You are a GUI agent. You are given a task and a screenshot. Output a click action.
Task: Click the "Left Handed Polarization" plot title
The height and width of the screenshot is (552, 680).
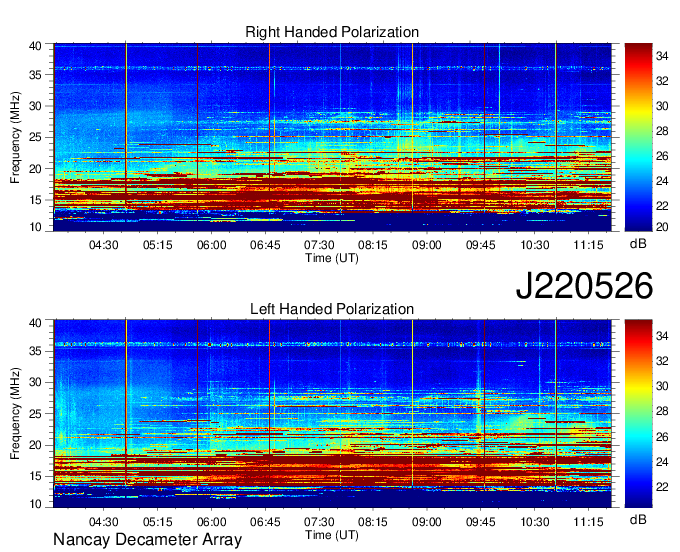(x=332, y=309)
